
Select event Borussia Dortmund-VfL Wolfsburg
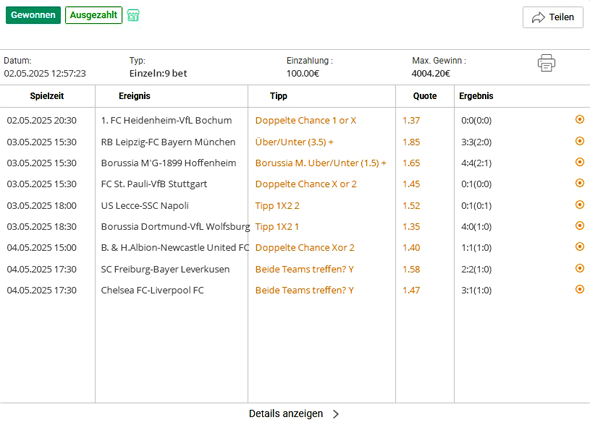(175, 227)
